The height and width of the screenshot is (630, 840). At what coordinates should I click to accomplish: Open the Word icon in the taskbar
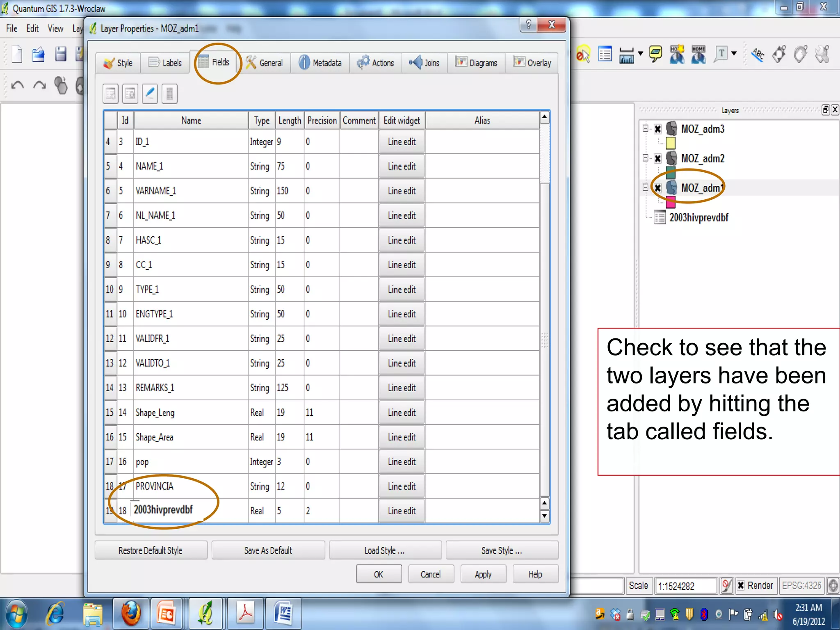(x=283, y=614)
